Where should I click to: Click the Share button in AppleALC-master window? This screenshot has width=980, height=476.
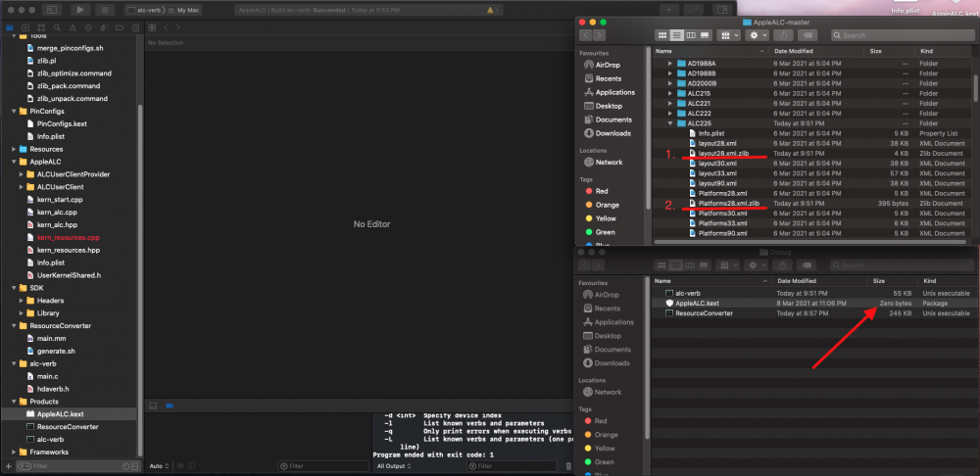click(784, 35)
